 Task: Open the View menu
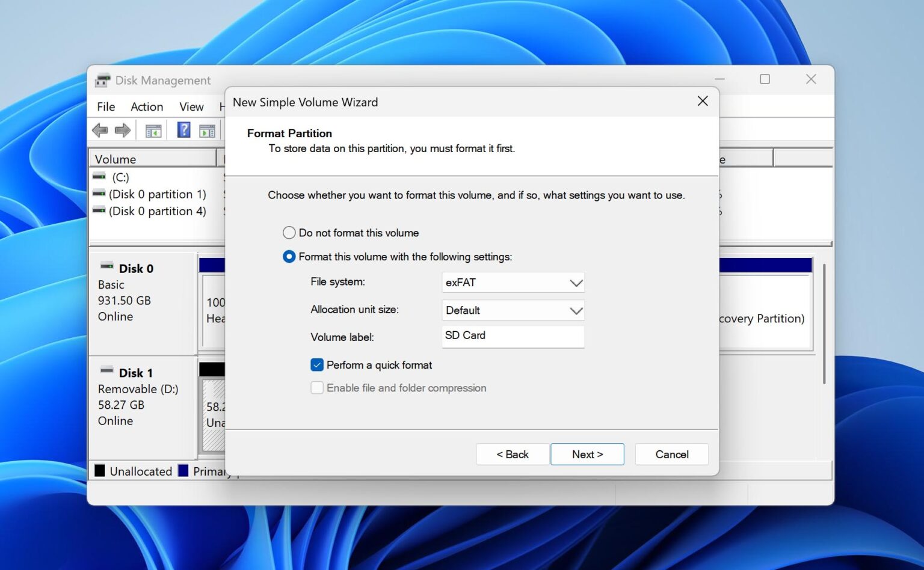[191, 106]
